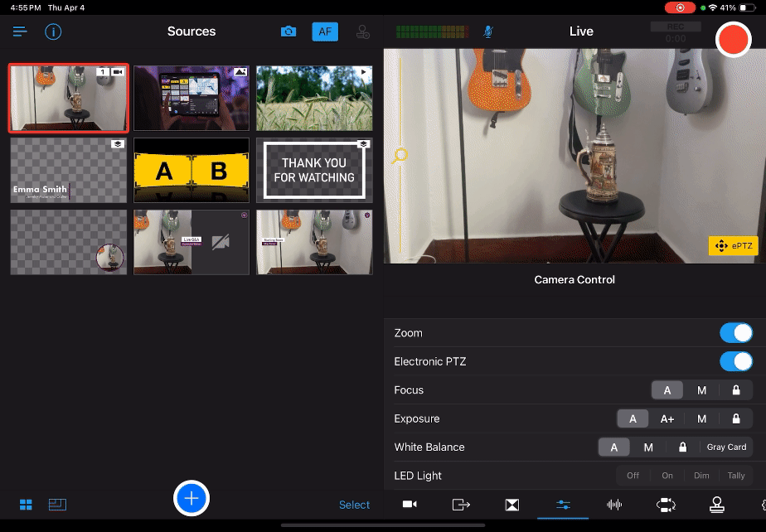Set Focus to manual mode M
The image size is (766, 532).
[x=701, y=390]
